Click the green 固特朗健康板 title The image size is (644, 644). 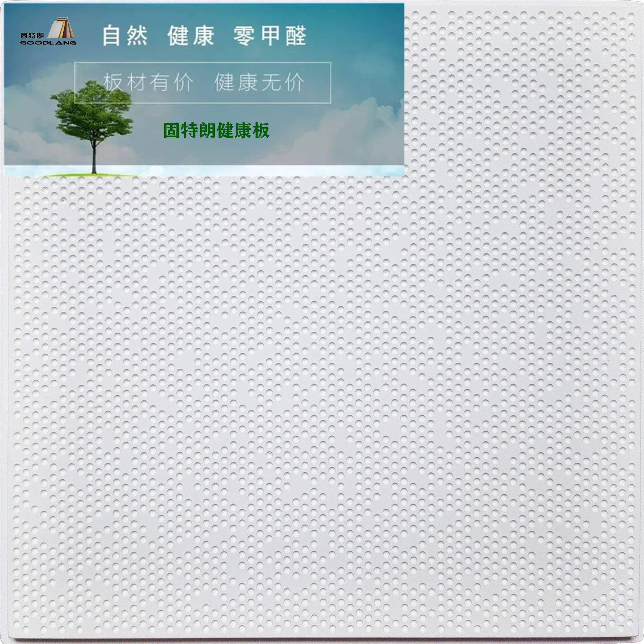pyautogui.click(x=216, y=130)
